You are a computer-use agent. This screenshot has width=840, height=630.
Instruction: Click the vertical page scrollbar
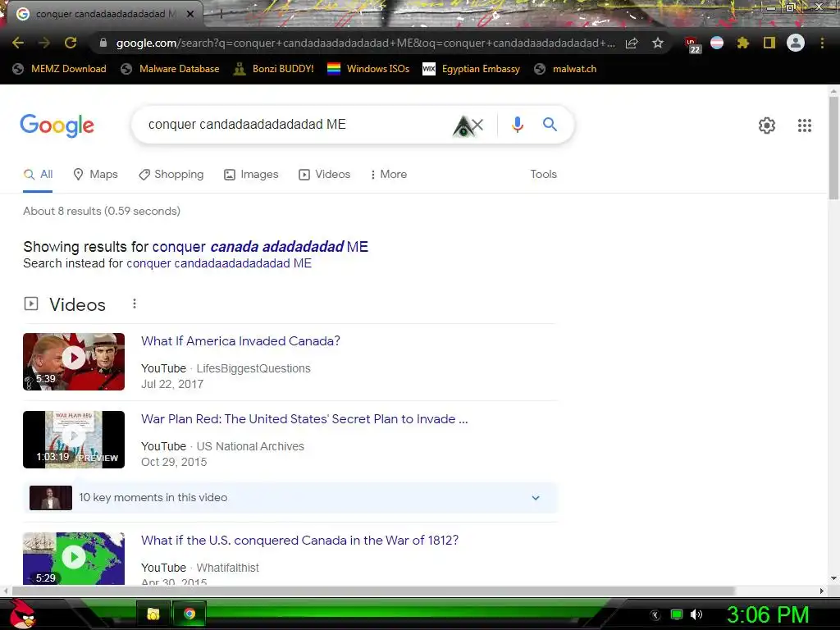point(833,147)
